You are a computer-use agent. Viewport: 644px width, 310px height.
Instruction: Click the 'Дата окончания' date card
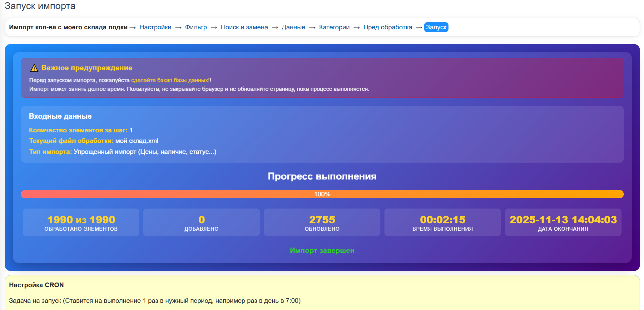coord(563,222)
